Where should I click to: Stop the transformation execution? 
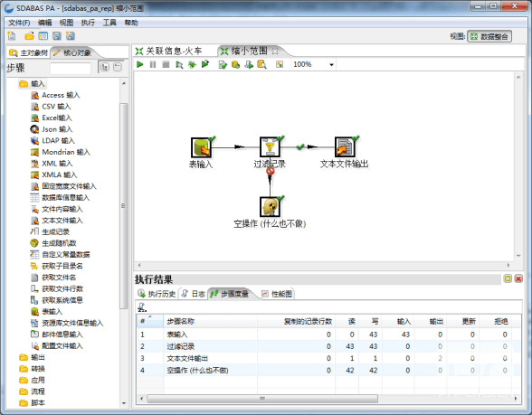166,64
